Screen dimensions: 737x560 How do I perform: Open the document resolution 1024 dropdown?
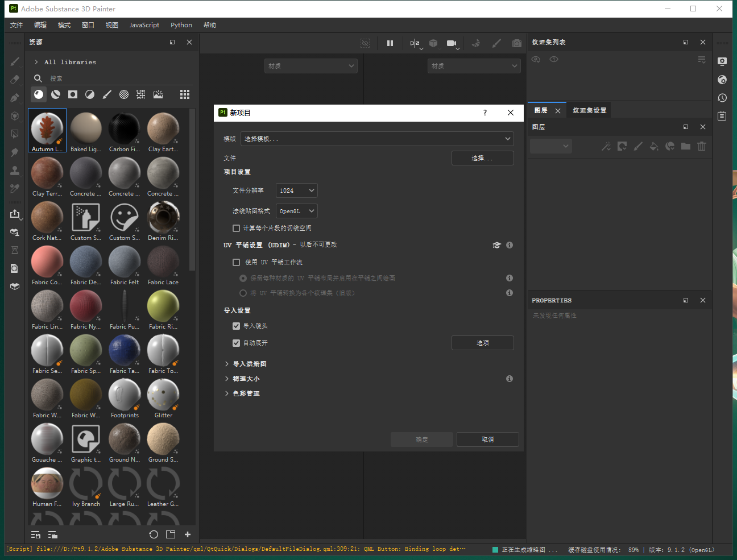tap(296, 190)
